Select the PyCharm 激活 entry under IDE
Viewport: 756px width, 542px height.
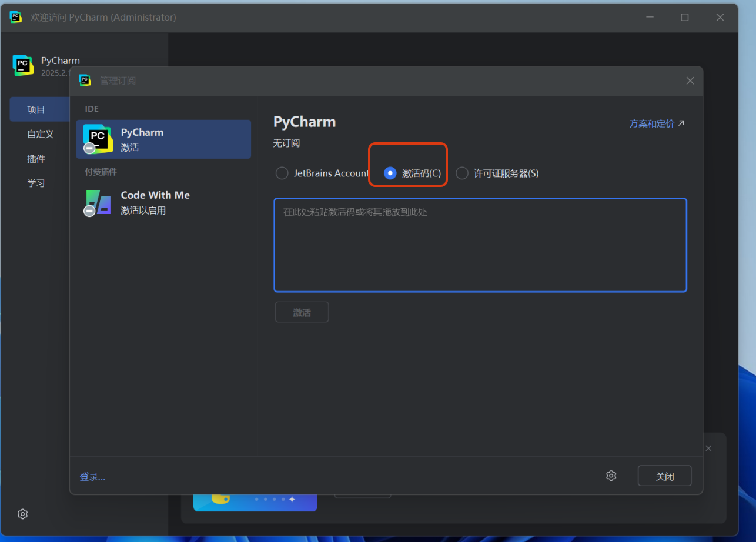pos(163,139)
